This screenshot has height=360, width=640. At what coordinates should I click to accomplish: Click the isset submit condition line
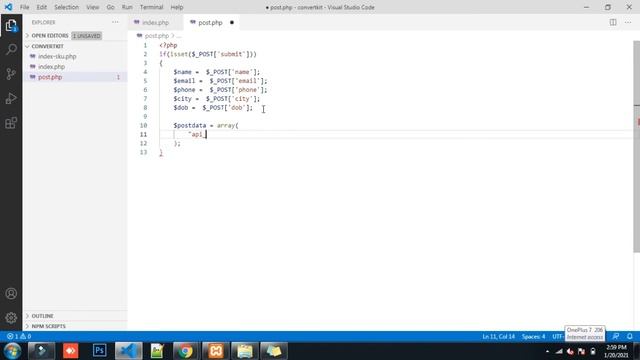point(208,54)
